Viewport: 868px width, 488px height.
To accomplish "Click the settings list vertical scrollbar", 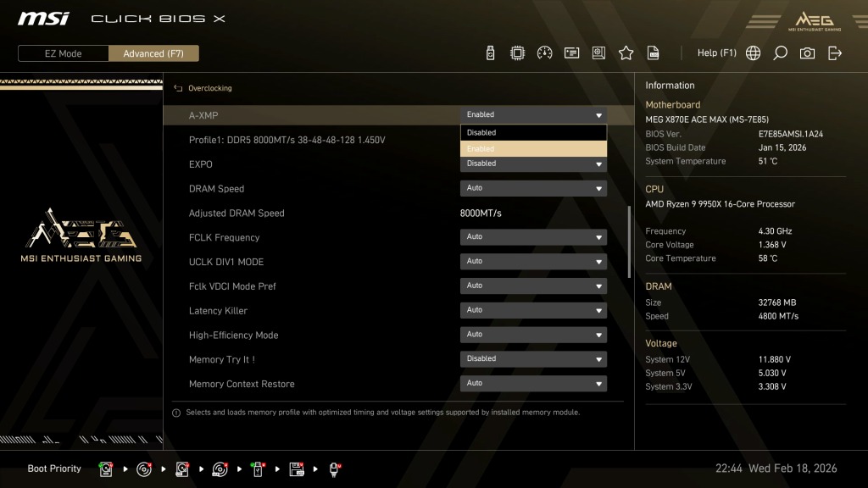I will pyautogui.click(x=629, y=241).
